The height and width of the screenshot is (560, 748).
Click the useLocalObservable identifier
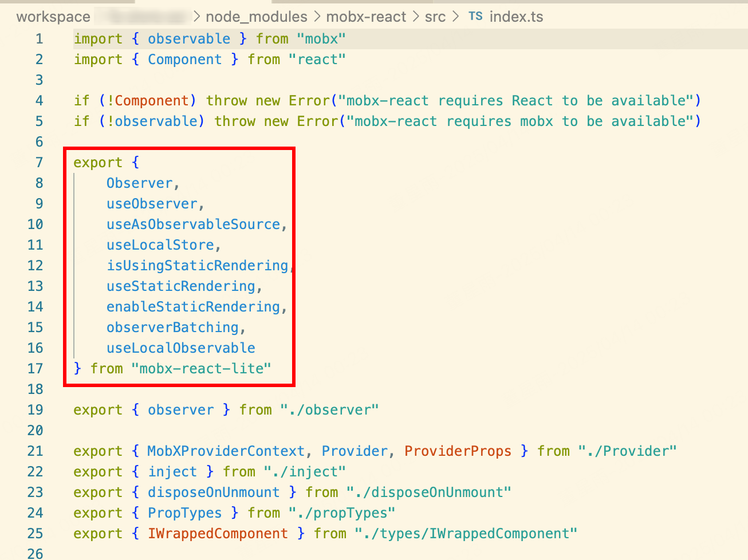pyautogui.click(x=180, y=348)
